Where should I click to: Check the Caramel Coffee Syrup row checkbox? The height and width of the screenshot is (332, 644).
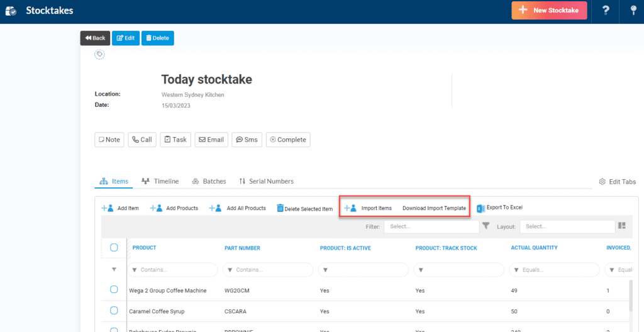click(x=114, y=311)
